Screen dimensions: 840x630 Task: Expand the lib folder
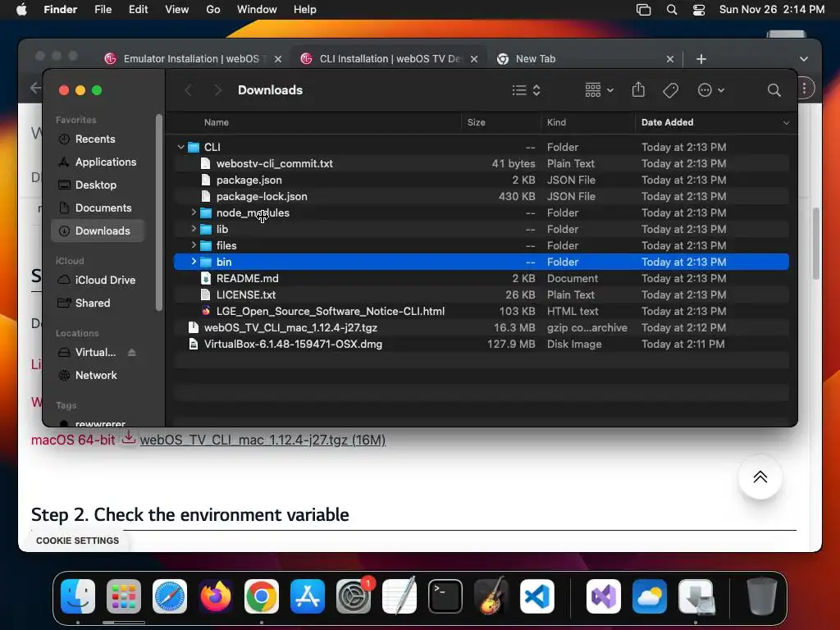click(194, 230)
